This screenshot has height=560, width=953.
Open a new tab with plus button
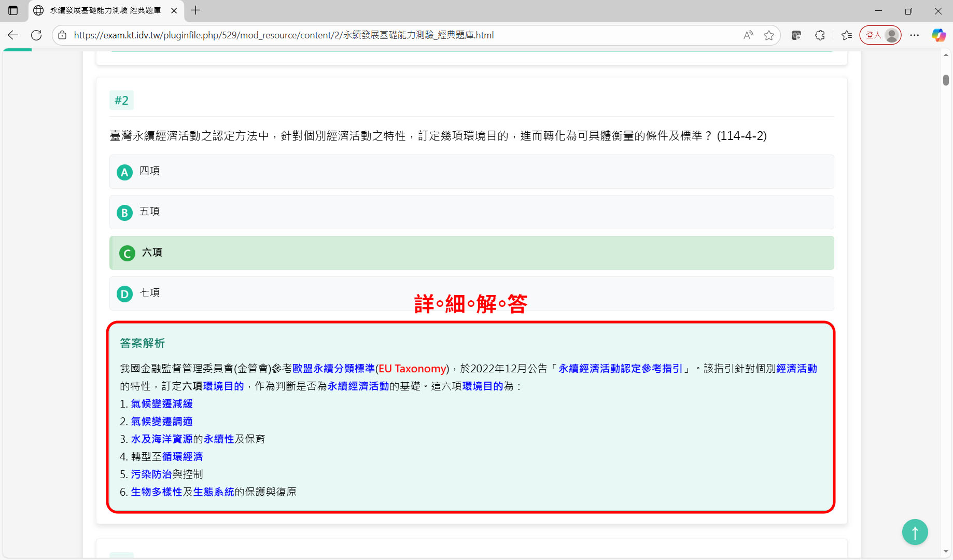tap(195, 10)
